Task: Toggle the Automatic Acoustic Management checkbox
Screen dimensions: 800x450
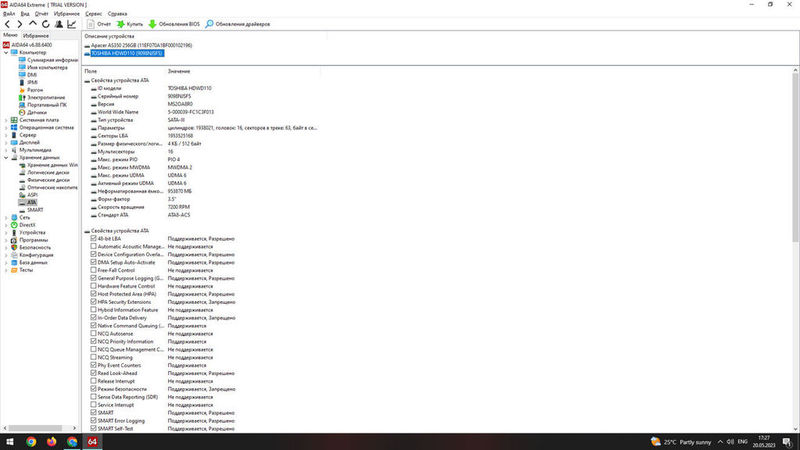Action: coord(93,246)
